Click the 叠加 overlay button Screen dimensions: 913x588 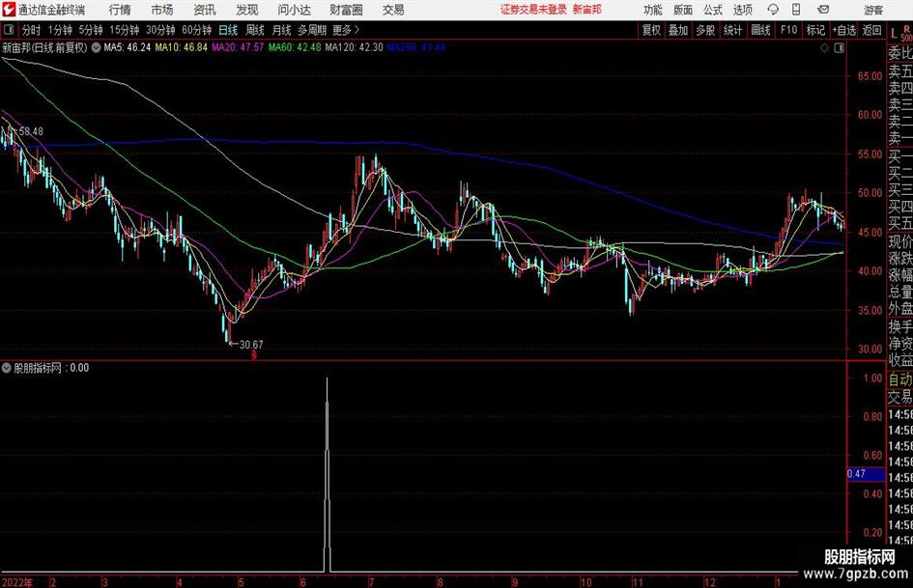(x=678, y=30)
